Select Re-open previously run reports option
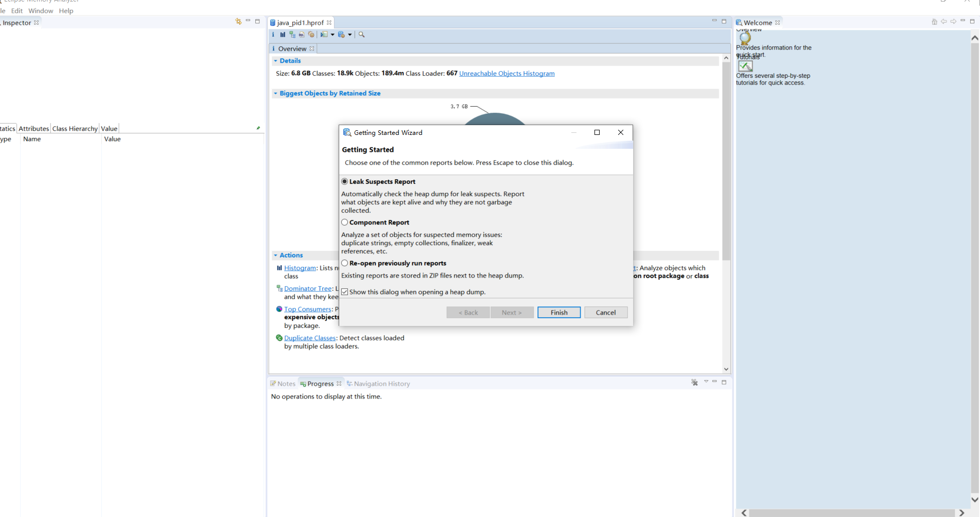Screen dimensions: 980x517 [345, 263]
